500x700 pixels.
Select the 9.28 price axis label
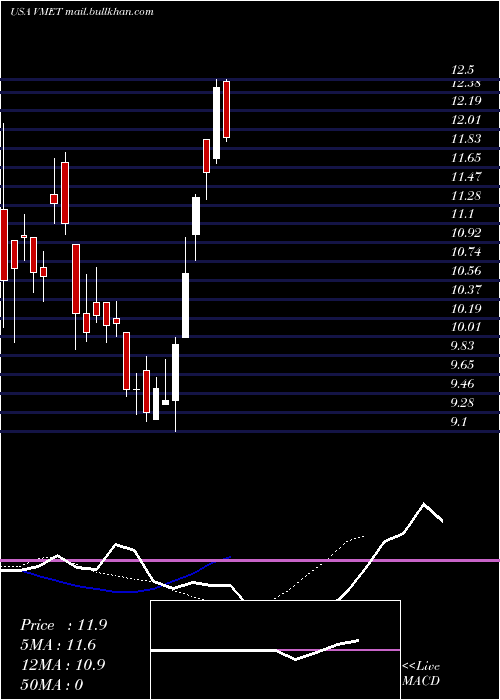[463, 403]
